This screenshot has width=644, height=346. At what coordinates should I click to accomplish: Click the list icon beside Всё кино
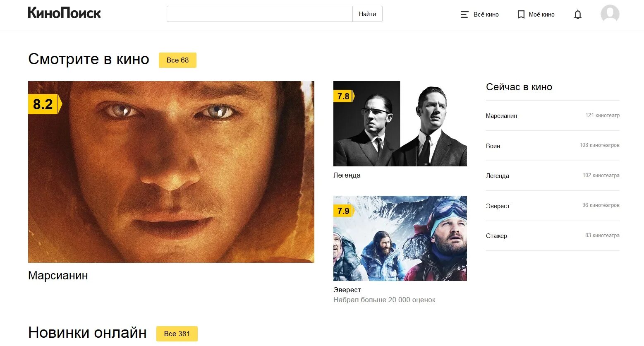464,14
